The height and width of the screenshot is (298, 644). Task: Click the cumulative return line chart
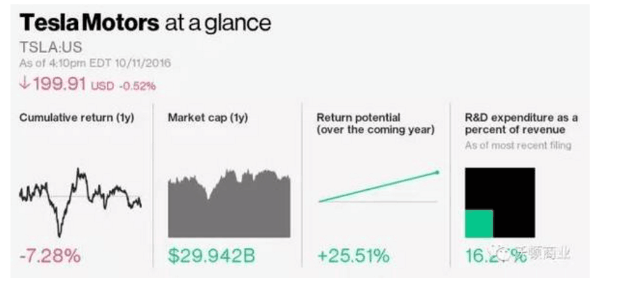tap(80, 202)
